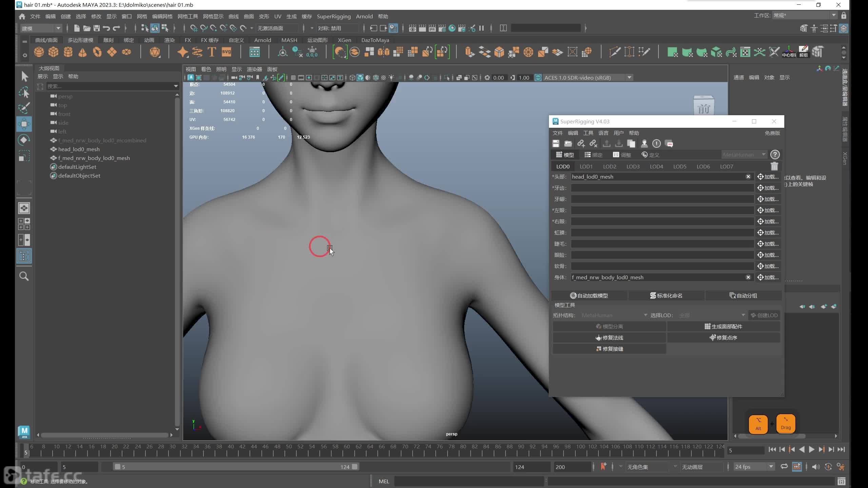Open the ACES 1.0 SDR-video color dropdown
Image resolution: width=868 pixels, height=488 pixels.
tap(588, 78)
